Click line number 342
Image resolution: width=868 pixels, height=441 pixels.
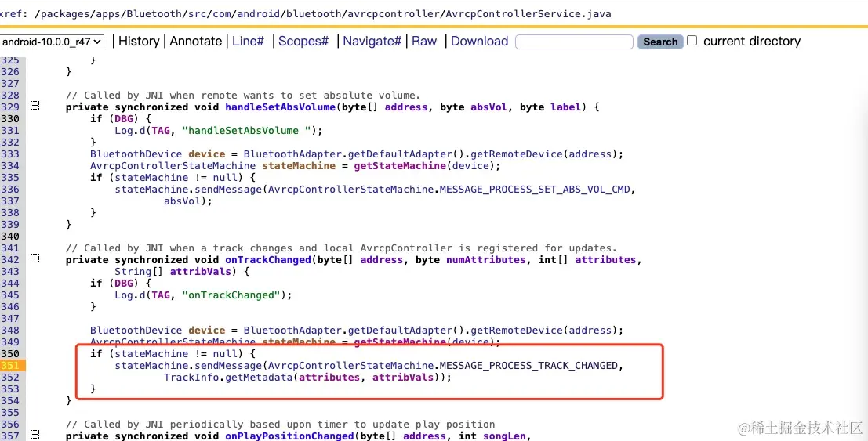coord(9,259)
